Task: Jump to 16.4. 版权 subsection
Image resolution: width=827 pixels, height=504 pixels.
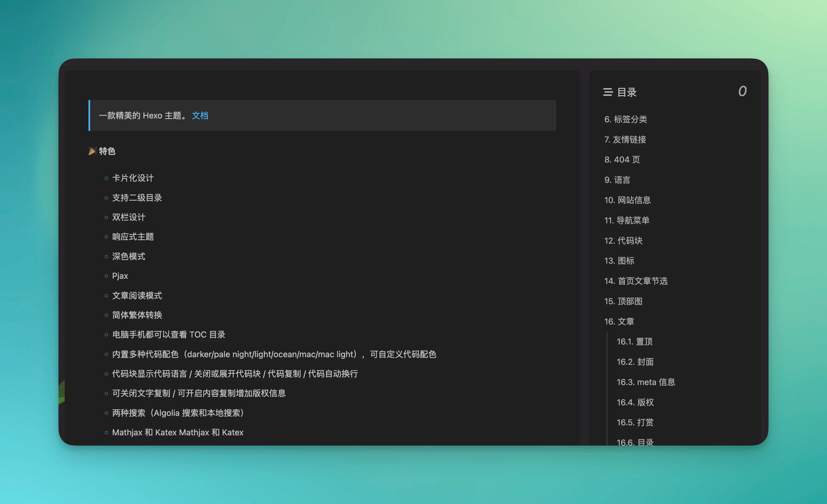Action: coord(635,402)
